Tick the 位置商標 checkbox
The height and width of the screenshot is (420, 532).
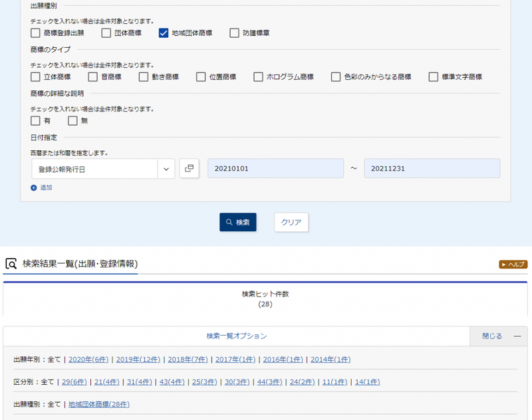click(201, 77)
